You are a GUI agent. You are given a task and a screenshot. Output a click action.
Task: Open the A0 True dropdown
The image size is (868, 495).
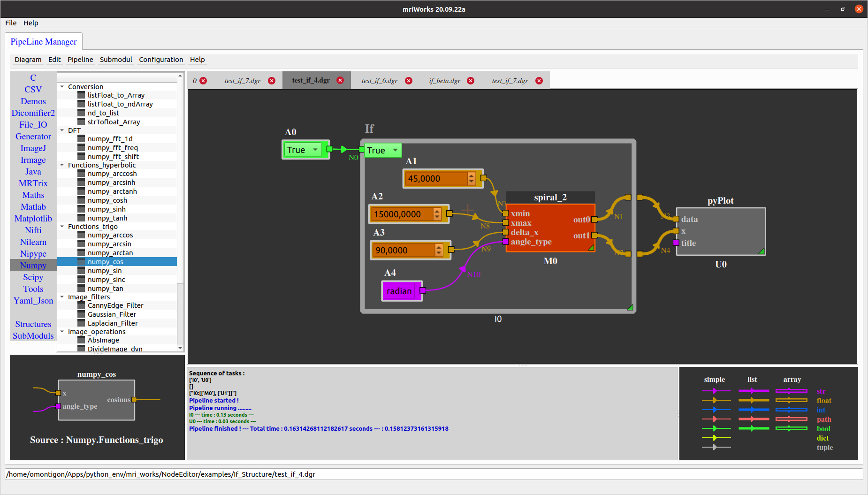pyautogui.click(x=303, y=150)
